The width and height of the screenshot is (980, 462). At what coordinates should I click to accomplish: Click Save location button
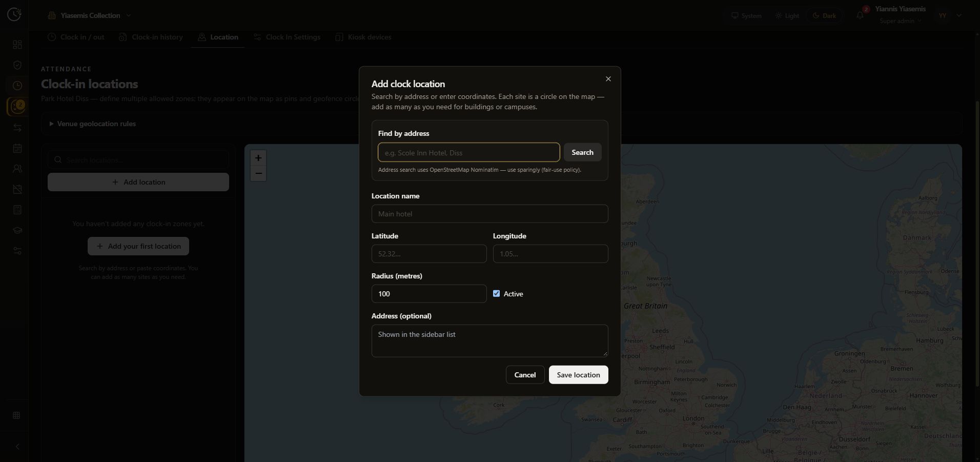[x=578, y=375]
